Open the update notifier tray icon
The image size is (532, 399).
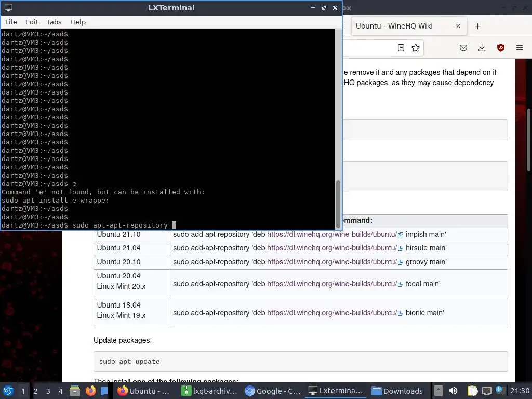click(499, 390)
